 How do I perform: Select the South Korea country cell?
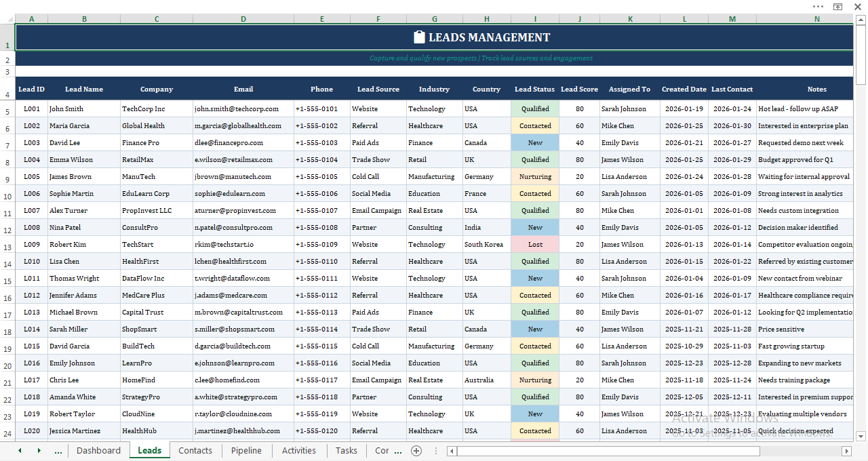click(486, 244)
